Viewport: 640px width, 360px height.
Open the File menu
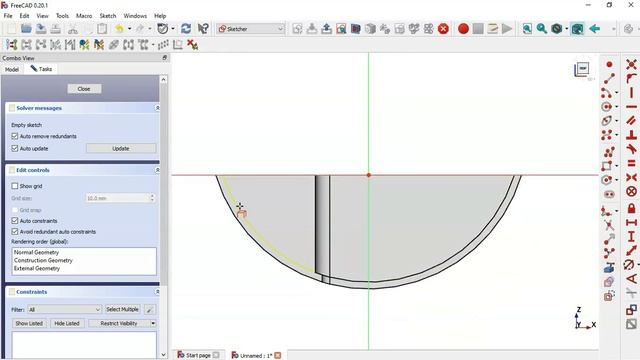click(x=8, y=16)
